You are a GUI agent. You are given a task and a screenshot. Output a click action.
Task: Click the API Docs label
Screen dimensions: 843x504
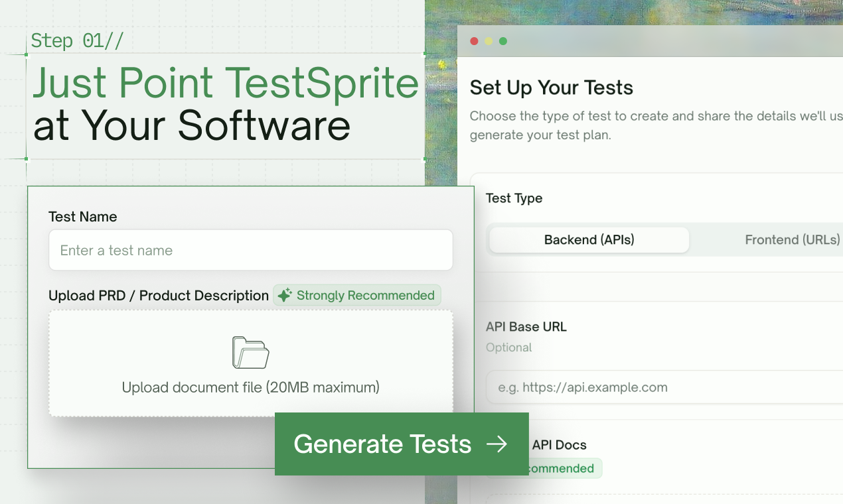(x=559, y=445)
